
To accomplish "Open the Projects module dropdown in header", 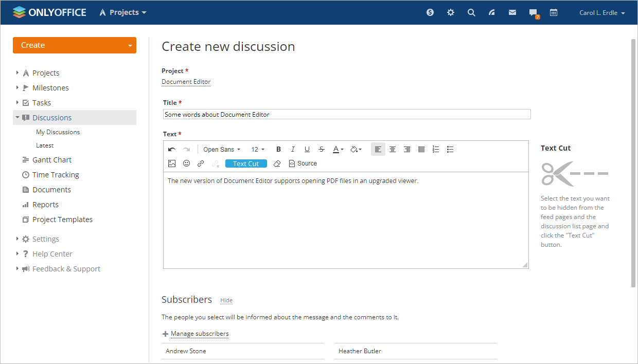I will (x=123, y=12).
